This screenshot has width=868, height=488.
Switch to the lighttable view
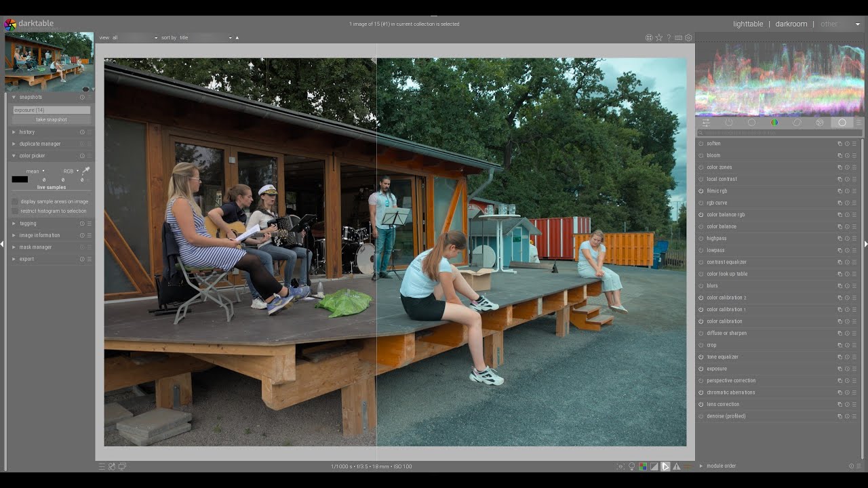coord(748,24)
